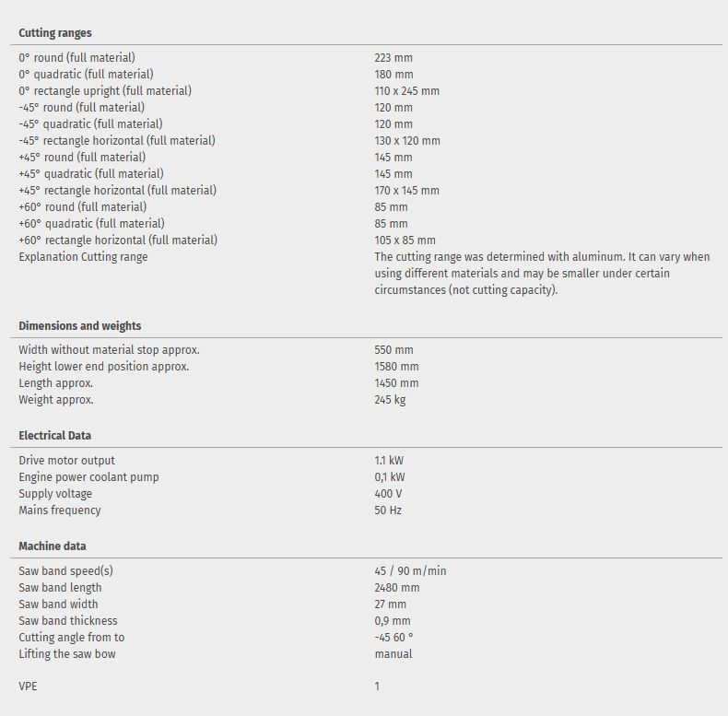Image resolution: width=728 pixels, height=716 pixels.
Task: Click the 110 x 245 mm value
Action: [x=406, y=91]
